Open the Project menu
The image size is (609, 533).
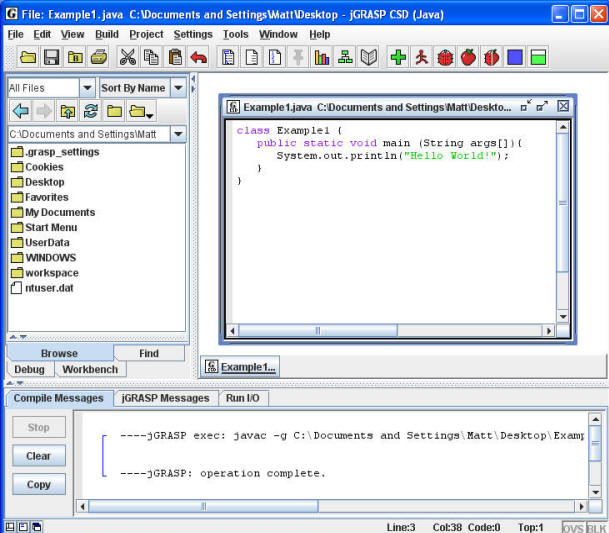pyautogui.click(x=146, y=34)
